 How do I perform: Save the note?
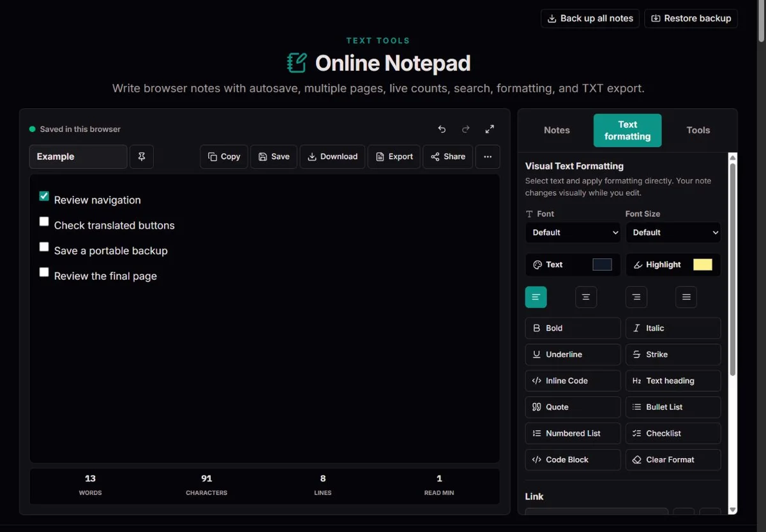[x=274, y=156]
